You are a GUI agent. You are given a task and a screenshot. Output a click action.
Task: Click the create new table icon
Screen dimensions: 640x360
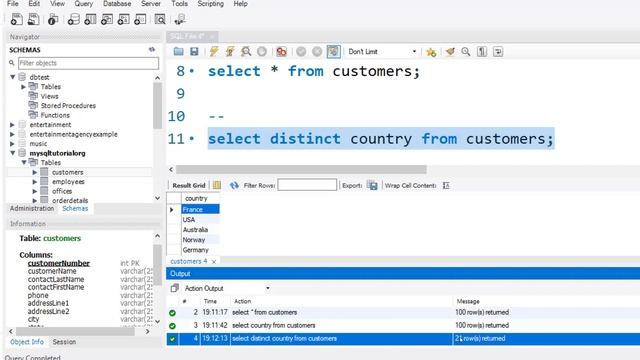[x=90, y=19]
